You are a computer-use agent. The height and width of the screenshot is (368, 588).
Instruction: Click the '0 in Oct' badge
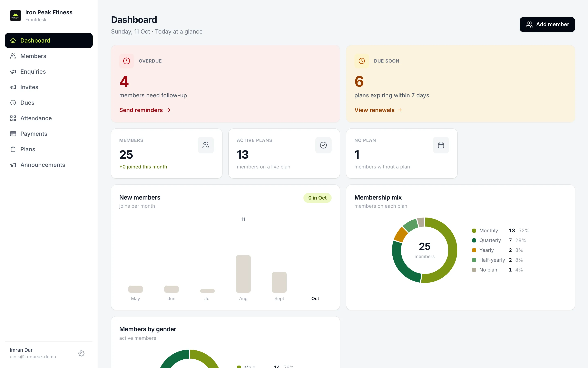point(317,198)
